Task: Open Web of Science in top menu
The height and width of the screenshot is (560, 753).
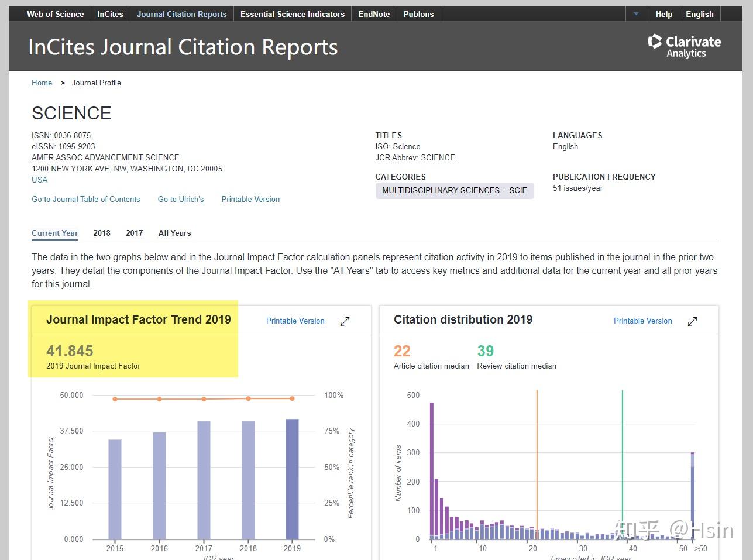Action: (56, 14)
